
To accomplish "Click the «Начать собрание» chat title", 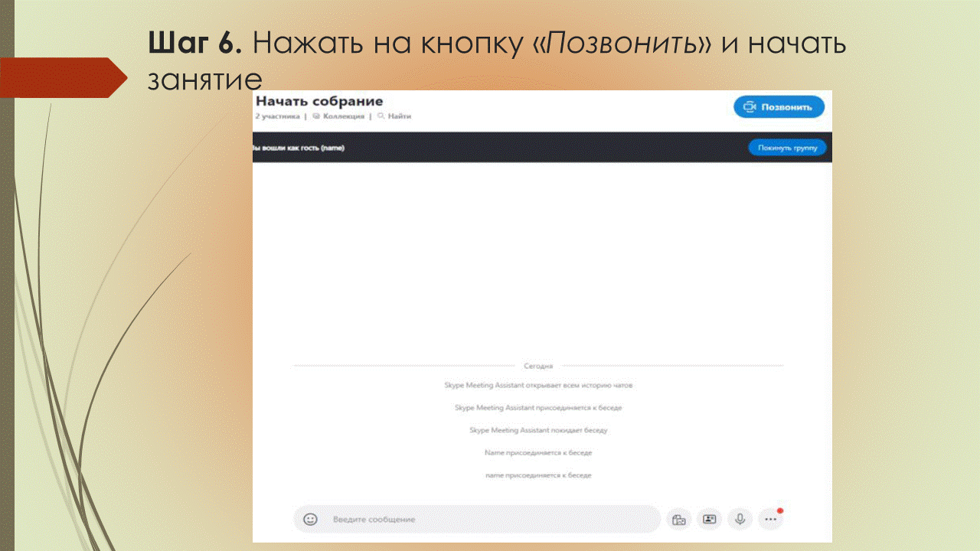I will (x=319, y=101).
